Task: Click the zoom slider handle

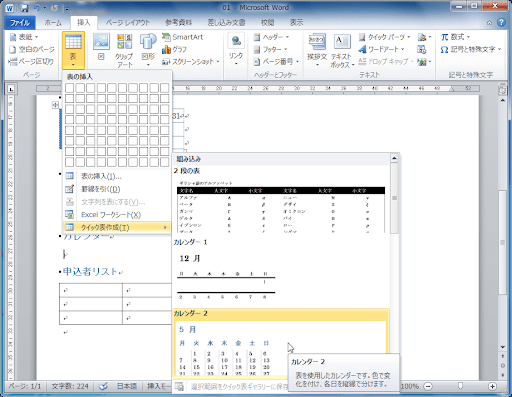Action: (460, 386)
